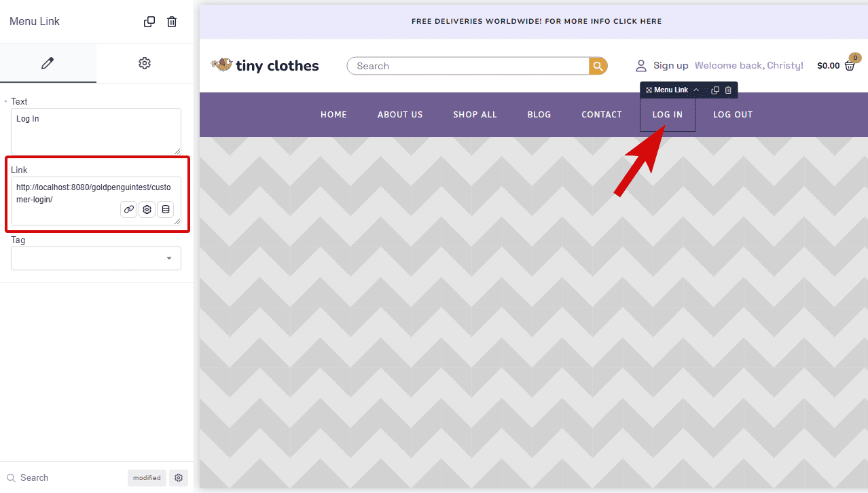The width and height of the screenshot is (868, 493).
Task: Duplicate element via the floating toolbar copy icon
Action: 715,90
